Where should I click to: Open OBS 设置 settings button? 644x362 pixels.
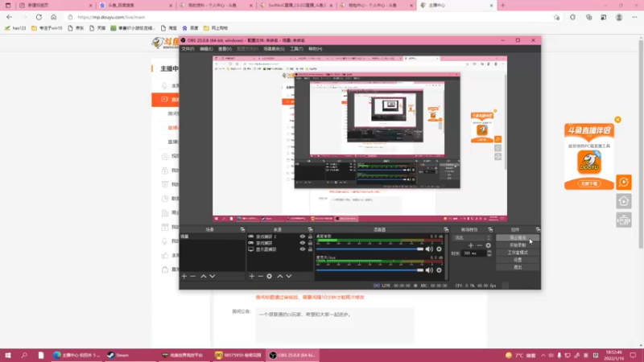(518, 260)
